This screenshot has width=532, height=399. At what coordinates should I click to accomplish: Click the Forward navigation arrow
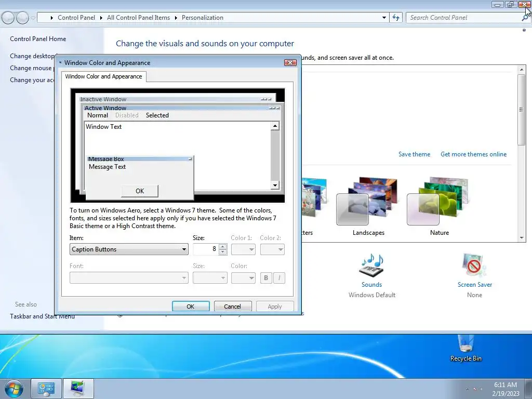click(x=22, y=18)
